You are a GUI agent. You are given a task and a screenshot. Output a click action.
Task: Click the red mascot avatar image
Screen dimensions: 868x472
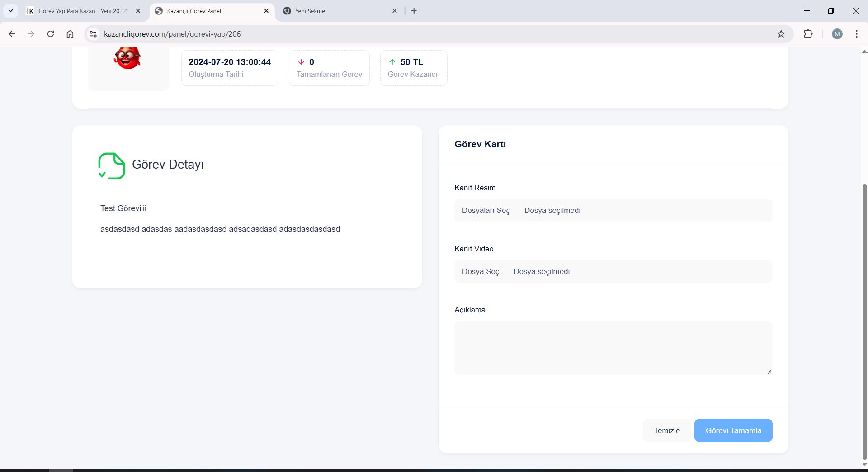click(128, 58)
